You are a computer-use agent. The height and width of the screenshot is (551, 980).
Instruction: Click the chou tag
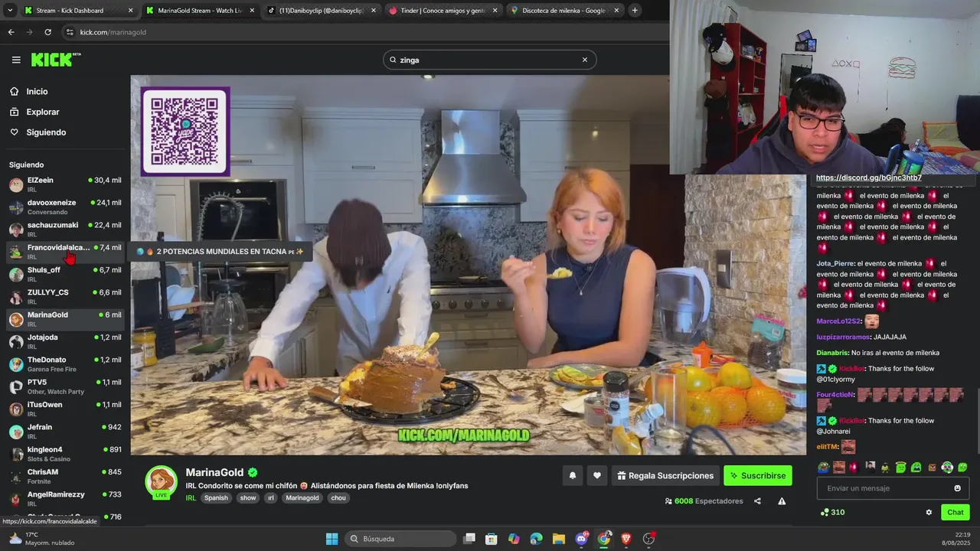coord(338,497)
